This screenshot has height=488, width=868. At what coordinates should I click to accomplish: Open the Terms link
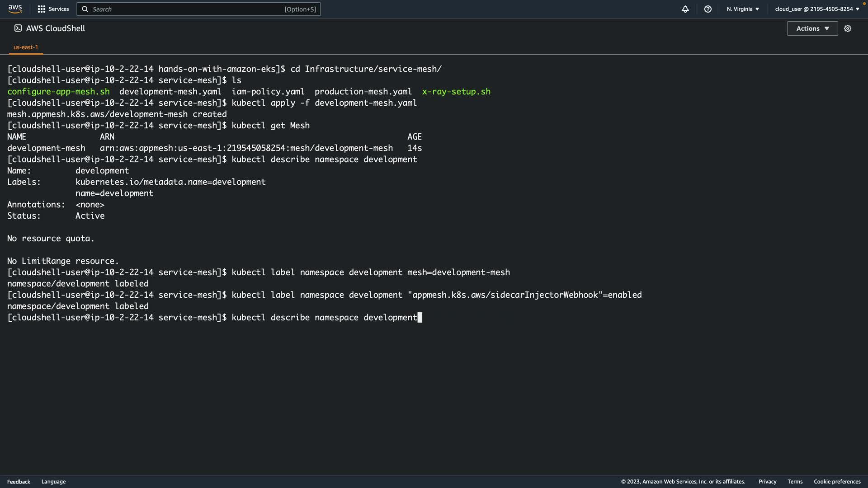click(795, 482)
